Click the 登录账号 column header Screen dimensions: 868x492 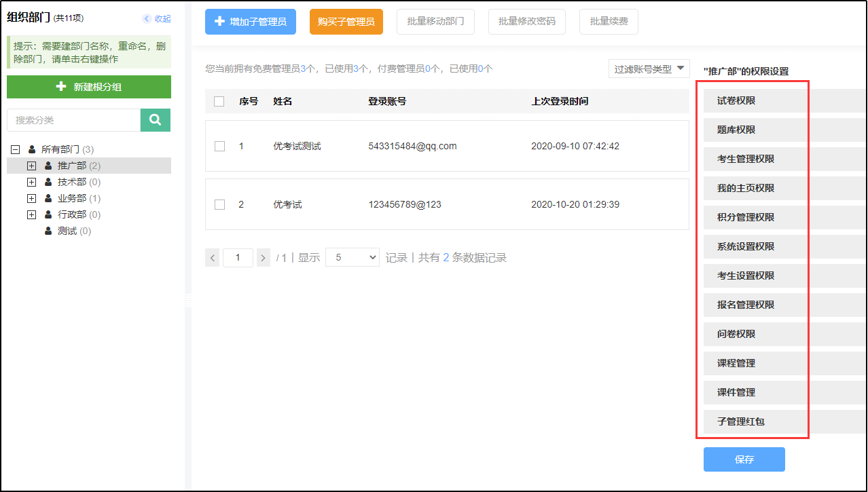click(x=387, y=101)
